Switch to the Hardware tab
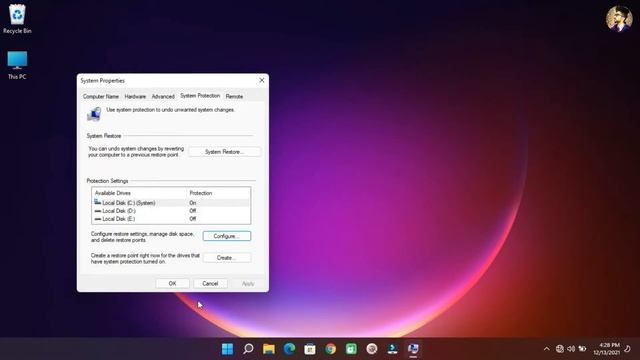The image size is (640, 360). (135, 96)
